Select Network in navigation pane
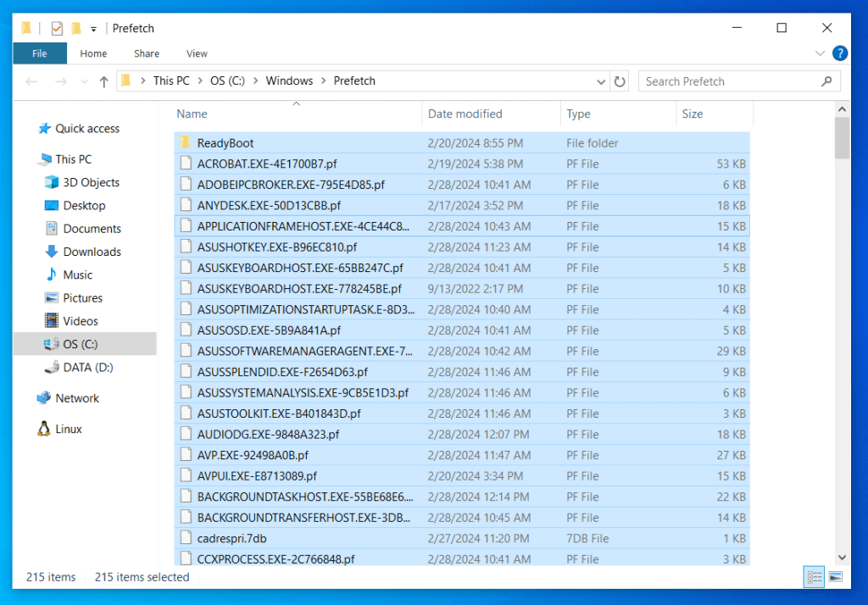The width and height of the screenshot is (868, 605). [x=77, y=398]
